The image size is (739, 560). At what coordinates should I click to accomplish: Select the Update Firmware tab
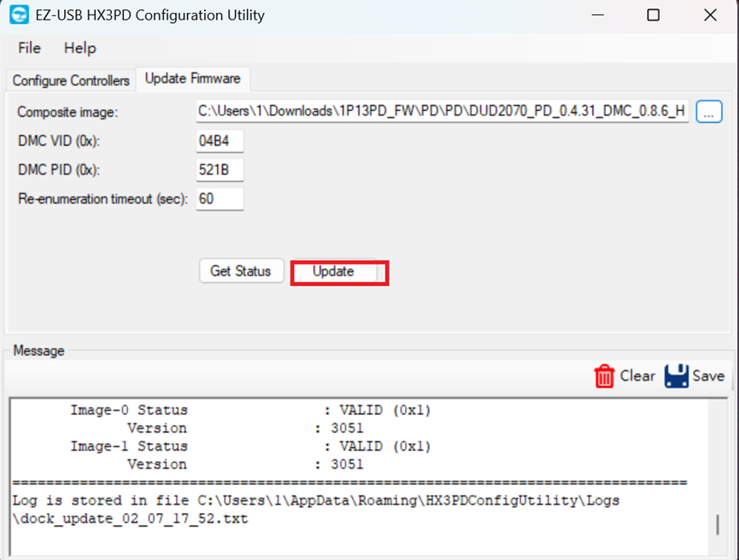click(x=193, y=79)
